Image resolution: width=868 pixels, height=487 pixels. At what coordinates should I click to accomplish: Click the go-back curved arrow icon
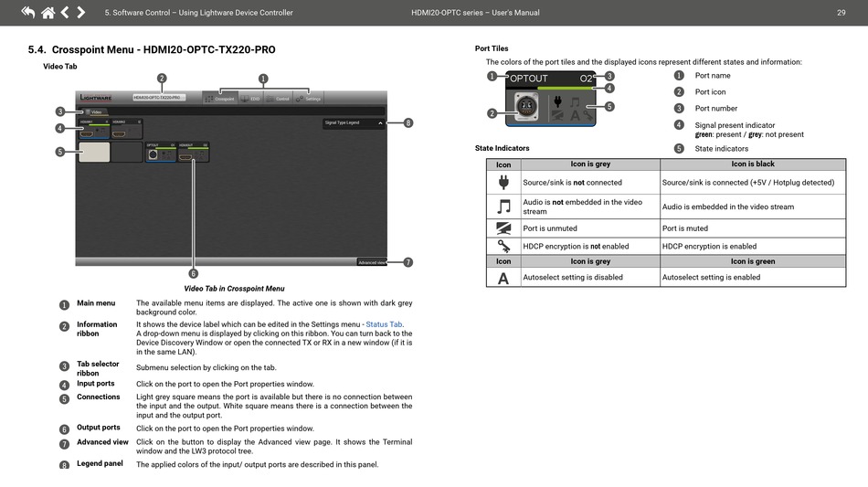coord(28,12)
